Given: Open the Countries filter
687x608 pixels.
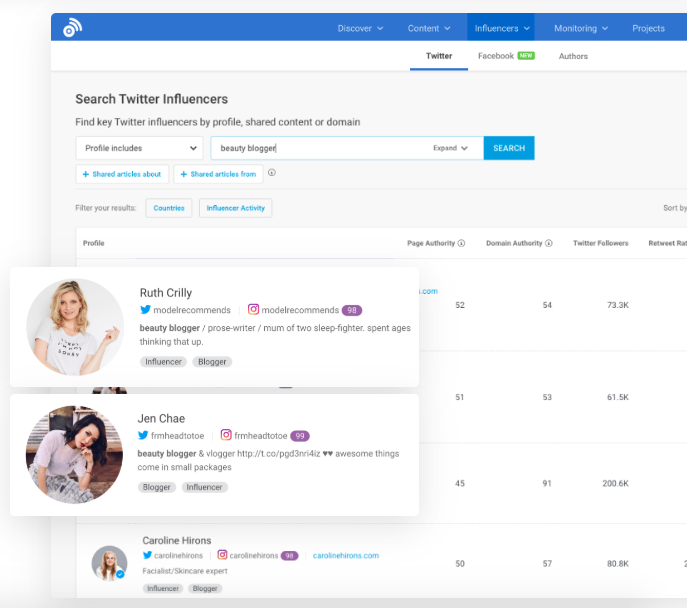Looking at the screenshot, I should click(169, 208).
